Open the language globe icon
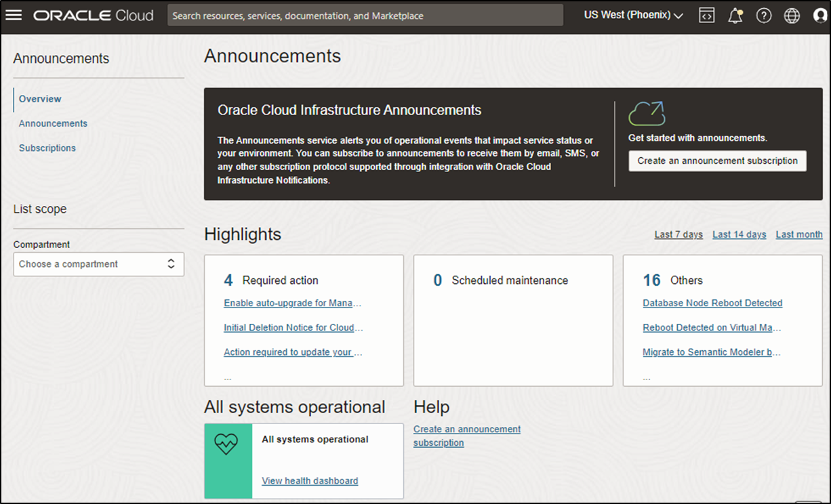831x504 pixels. pyautogui.click(x=792, y=16)
